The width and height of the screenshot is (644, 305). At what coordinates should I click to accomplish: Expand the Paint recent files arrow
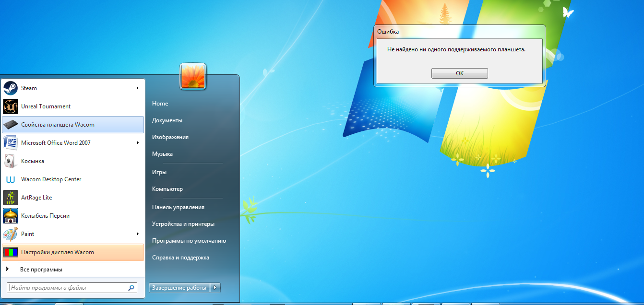[137, 234]
